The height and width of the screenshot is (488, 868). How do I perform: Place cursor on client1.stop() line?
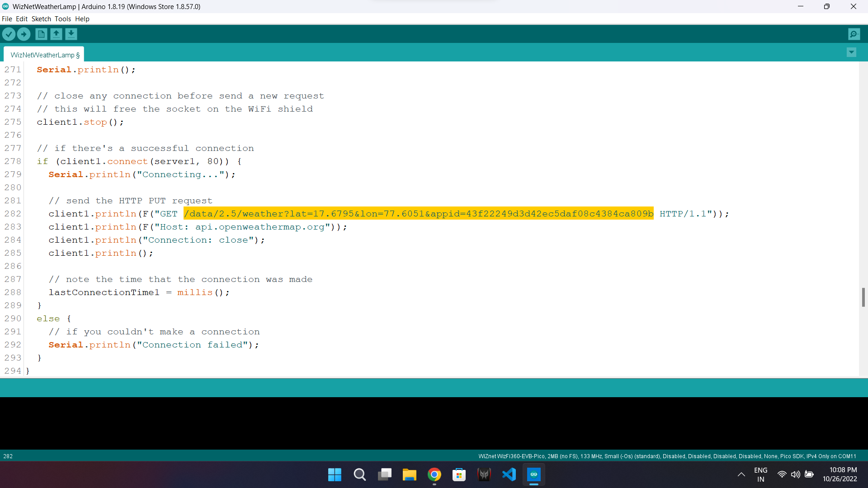80,122
